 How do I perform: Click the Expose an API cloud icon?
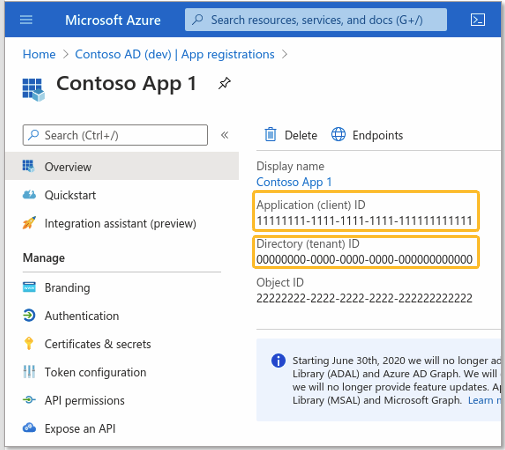[x=29, y=427]
